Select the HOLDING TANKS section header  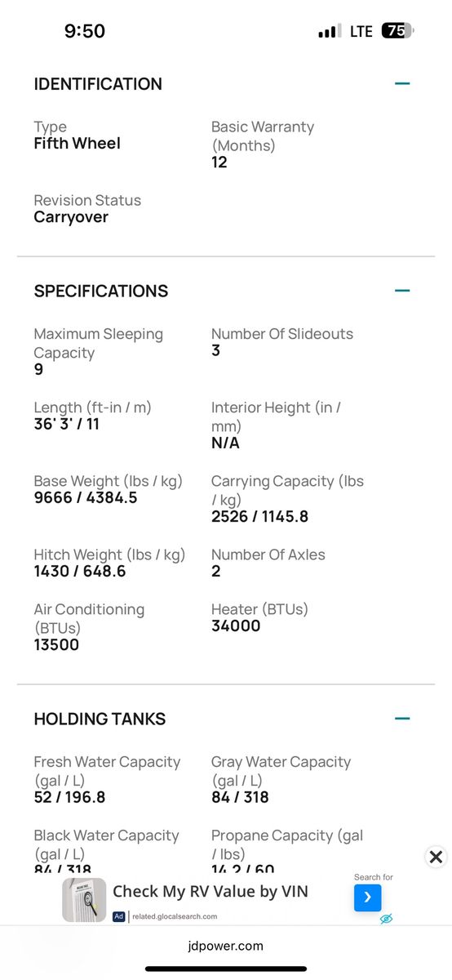click(100, 719)
